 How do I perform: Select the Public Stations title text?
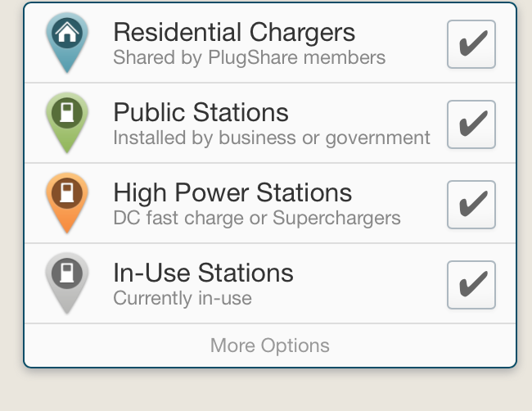(x=201, y=112)
